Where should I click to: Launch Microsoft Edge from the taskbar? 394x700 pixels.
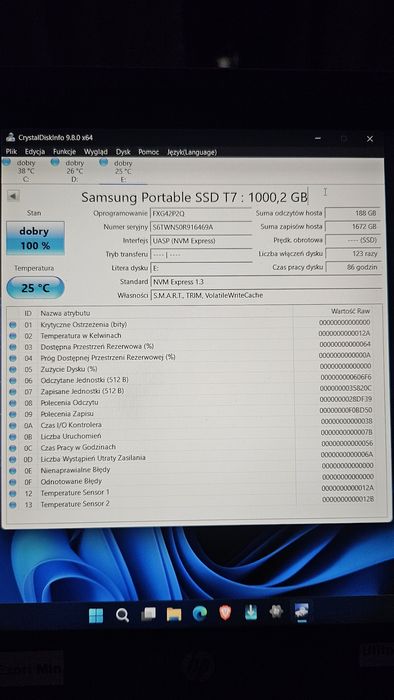pyautogui.click(x=200, y=613)
